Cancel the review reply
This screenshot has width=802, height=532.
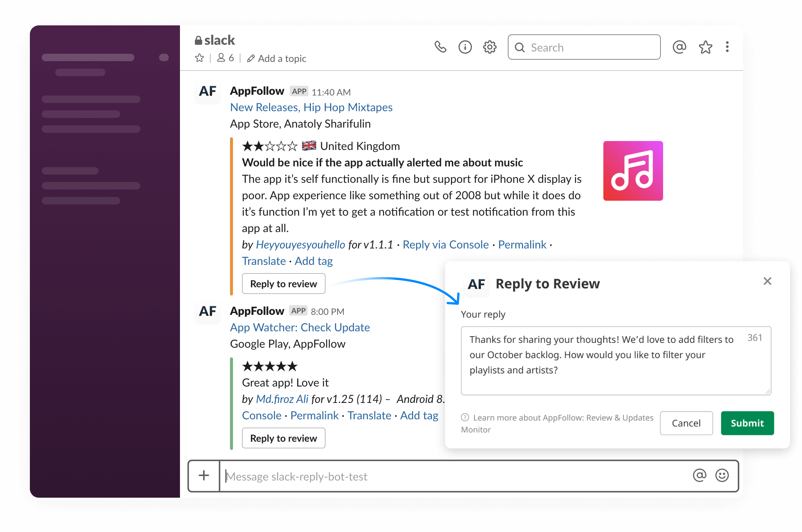[x=686, y=423]
